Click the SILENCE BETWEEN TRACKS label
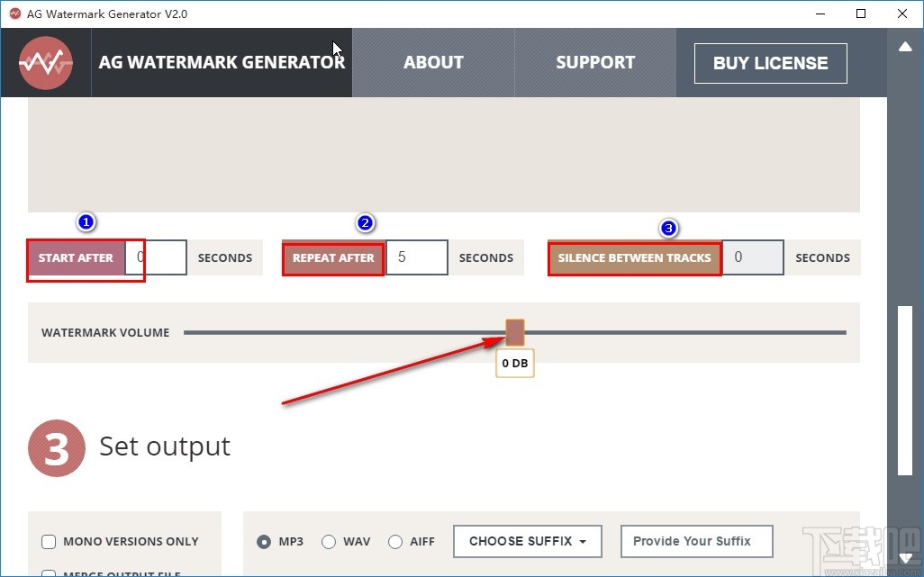Image resolution: width=924 pixels, height=577 pixels. coord(635,257)
